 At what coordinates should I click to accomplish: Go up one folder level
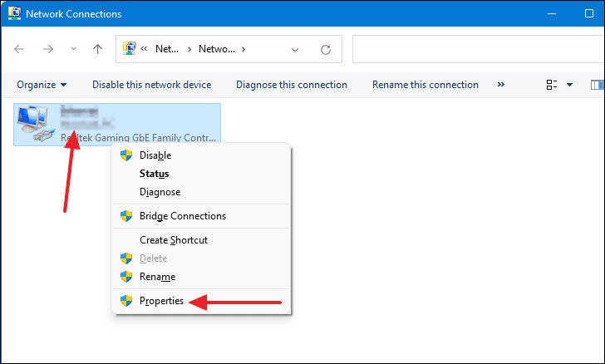97,49
